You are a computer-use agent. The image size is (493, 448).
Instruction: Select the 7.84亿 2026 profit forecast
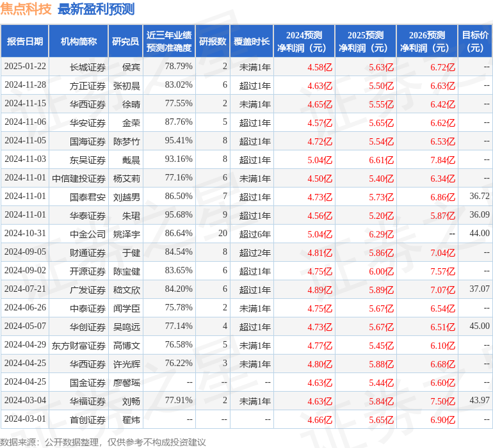click(442, 159)
